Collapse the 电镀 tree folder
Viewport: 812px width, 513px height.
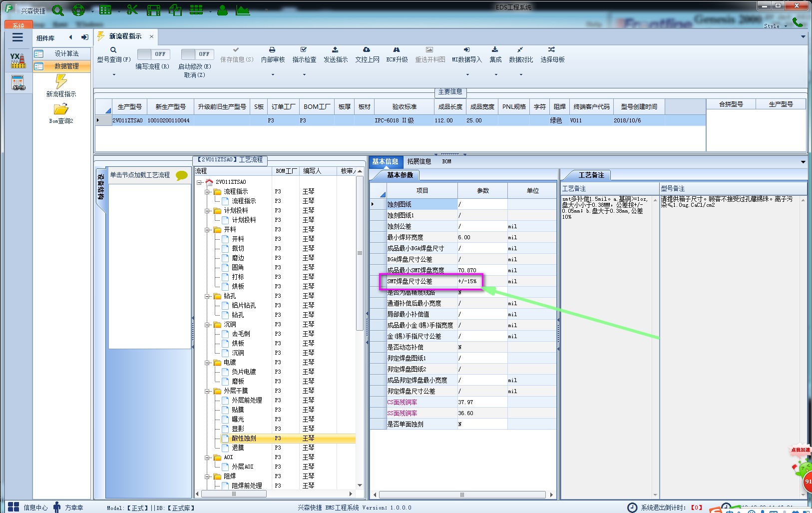pos(207,363)
